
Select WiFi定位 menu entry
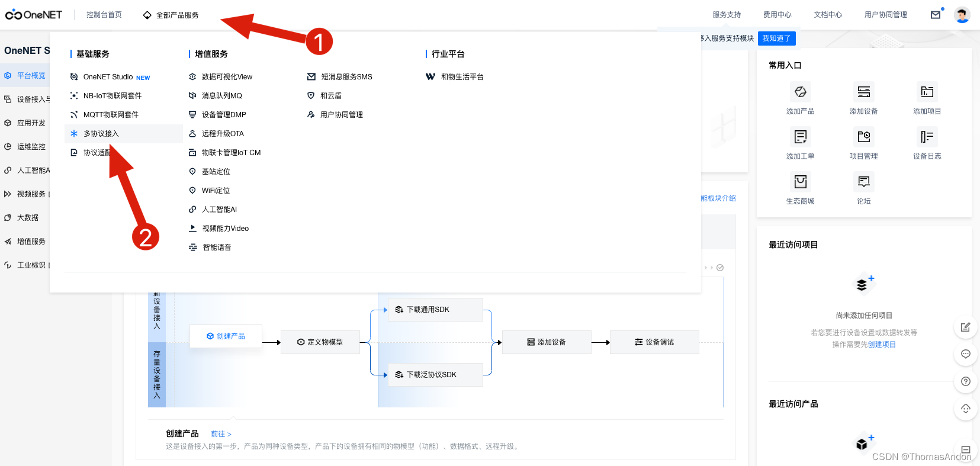[209, 191]
